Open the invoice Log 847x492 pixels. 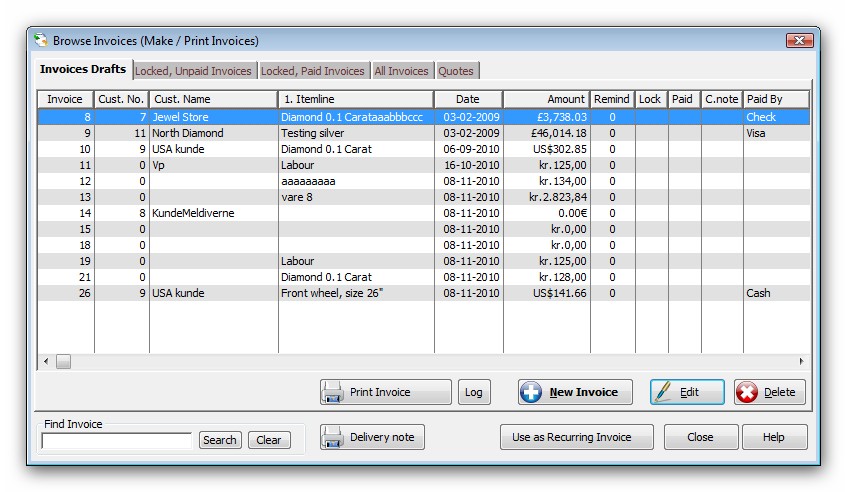point(474,392)
